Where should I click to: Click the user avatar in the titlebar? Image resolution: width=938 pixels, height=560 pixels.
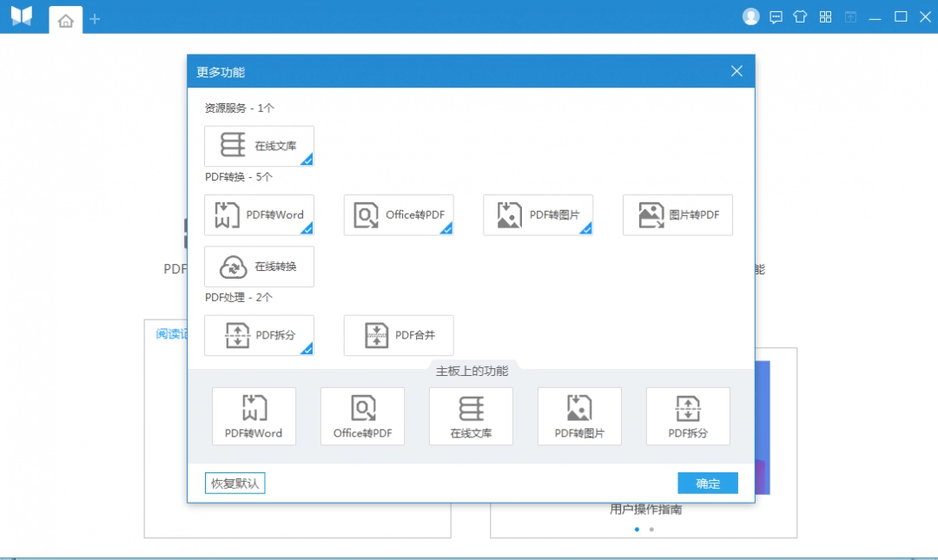tap(750, 16)
